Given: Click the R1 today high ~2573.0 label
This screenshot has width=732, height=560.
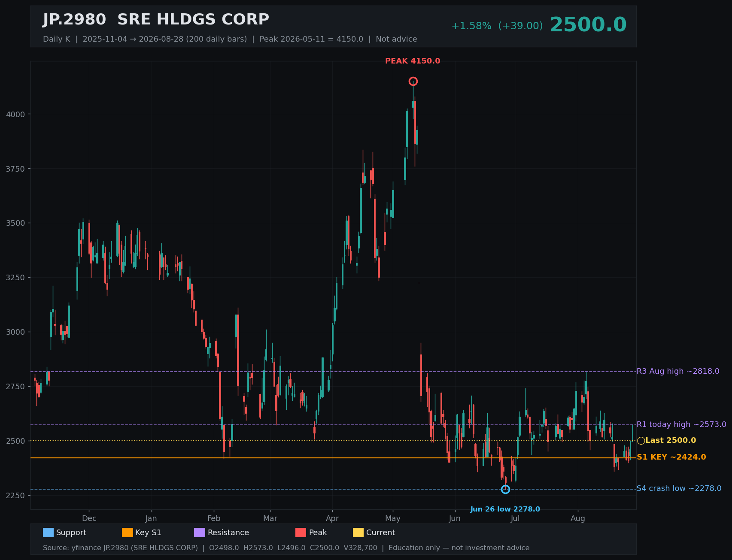Looking at the screenshot, I should pyautogui.click(x=681, y=424).
